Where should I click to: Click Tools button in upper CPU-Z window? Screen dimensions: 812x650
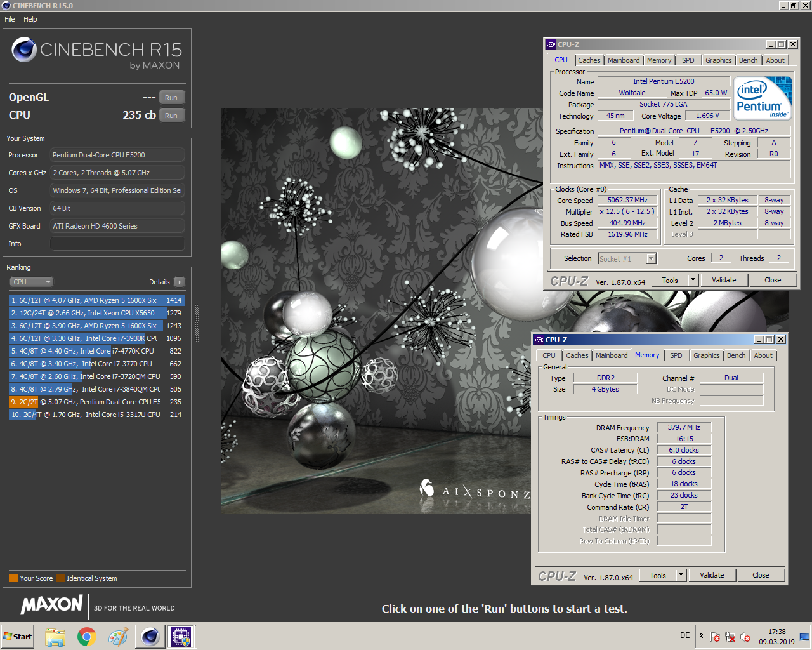(x=670, y=280)
